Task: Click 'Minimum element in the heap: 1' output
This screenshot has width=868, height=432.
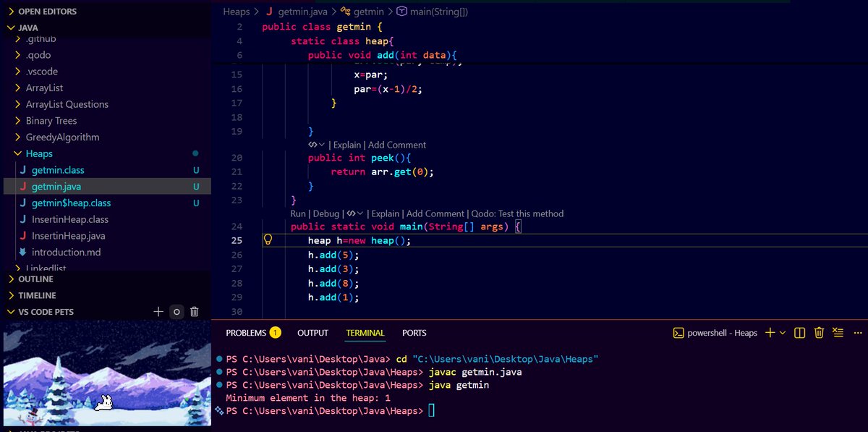Action: (308, 398)
